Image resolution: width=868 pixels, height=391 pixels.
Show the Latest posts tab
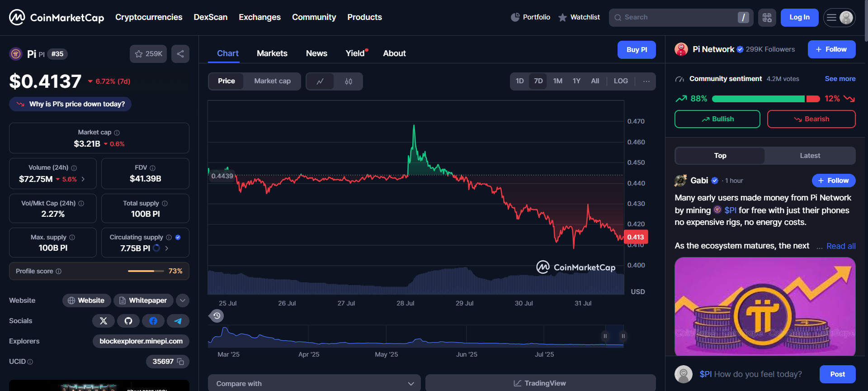810,156
